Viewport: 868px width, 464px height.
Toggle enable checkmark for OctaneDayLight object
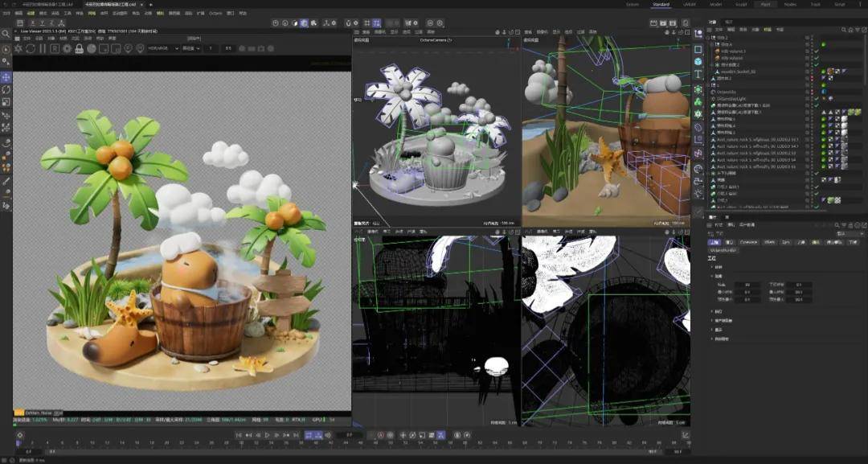tap(816, 99)
